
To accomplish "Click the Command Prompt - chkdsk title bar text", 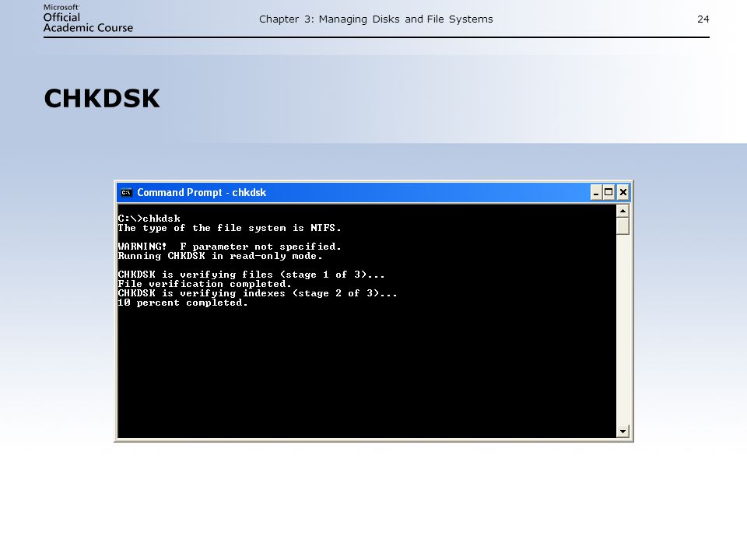I will tap(202, 192).
